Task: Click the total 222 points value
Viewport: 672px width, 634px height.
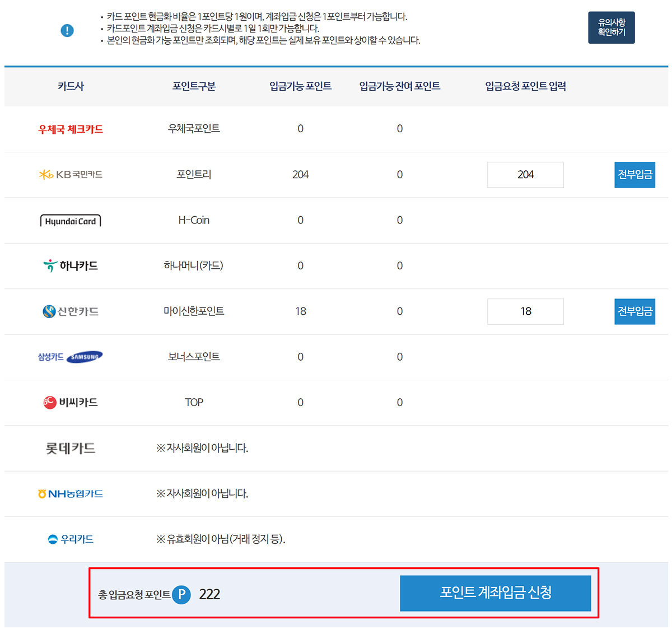Action: 209,594
